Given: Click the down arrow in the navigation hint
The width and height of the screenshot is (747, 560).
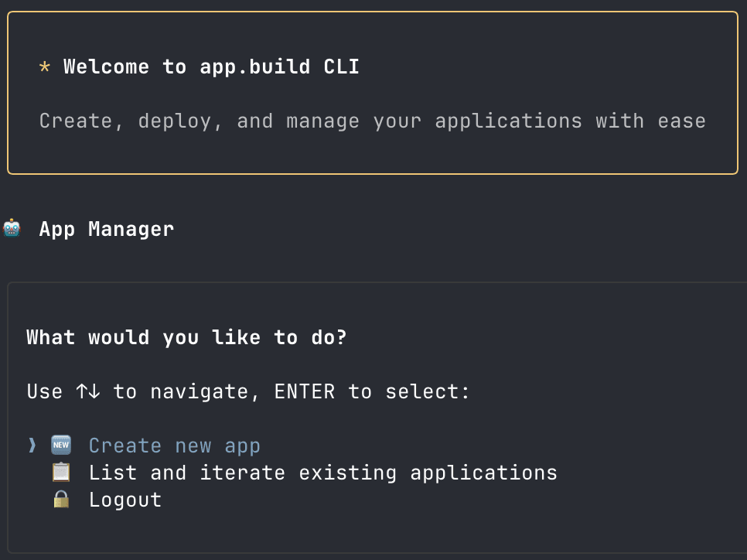Looking at the screenshot, I should [x=95, y=391].
